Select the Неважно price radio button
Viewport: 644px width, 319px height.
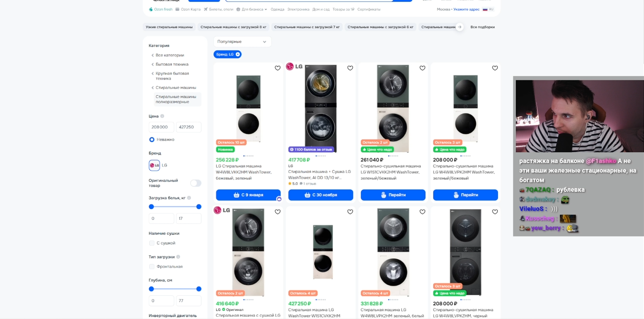point(152,140)
